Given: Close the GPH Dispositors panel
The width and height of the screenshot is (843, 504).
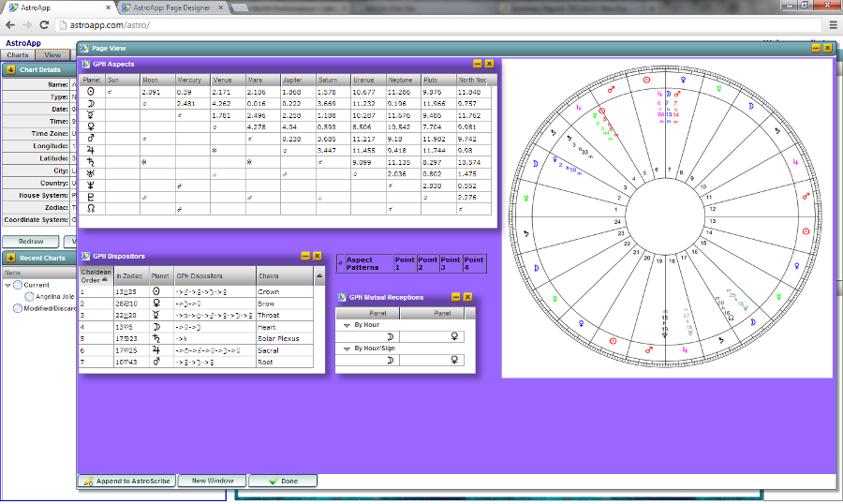Looking at the screenshot, I should pyautogui.click(x=317, y=256).
